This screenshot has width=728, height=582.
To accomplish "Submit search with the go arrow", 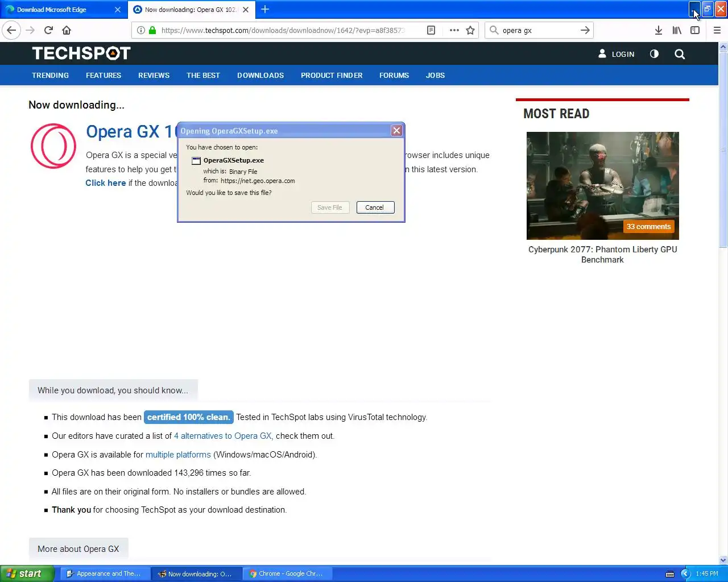I will click(x=585, y=30).
